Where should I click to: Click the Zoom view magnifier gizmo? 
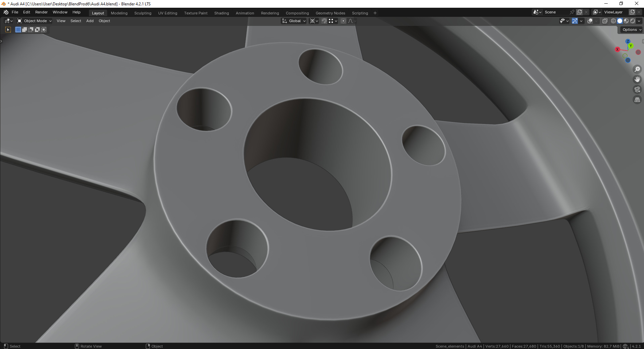coord(637,69)
